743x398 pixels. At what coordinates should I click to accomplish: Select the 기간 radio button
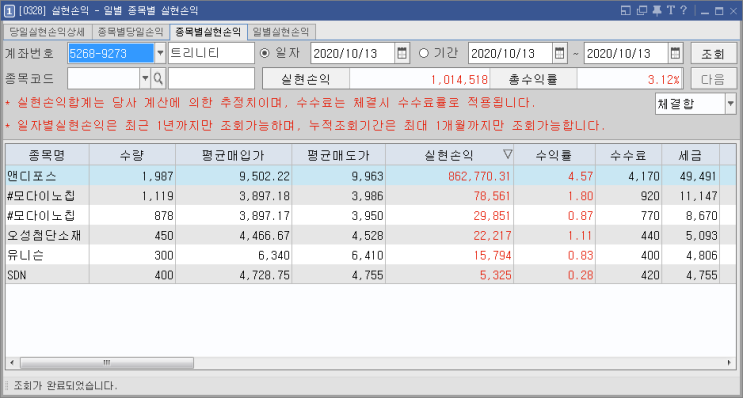[x=424, y=53]
